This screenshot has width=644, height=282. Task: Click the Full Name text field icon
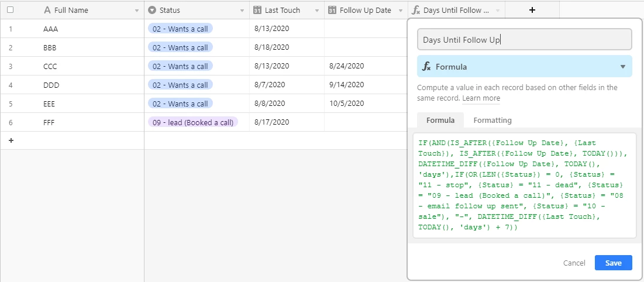47,11
